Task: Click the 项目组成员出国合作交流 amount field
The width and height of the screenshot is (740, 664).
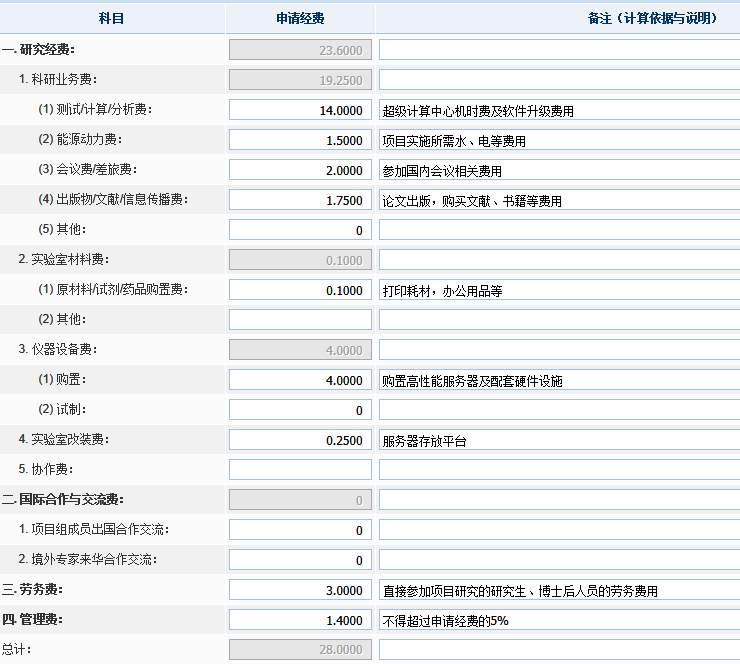Action: click(x=300, y=530)
